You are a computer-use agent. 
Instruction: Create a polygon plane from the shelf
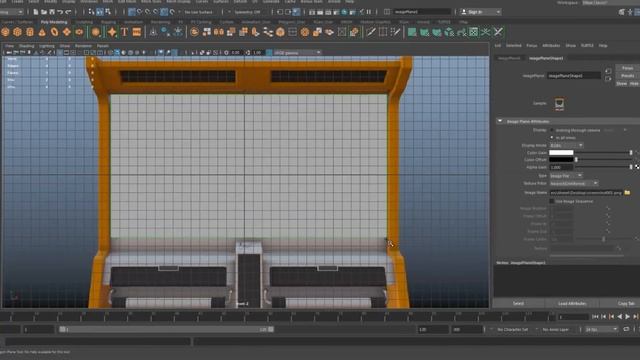(67, 32)
